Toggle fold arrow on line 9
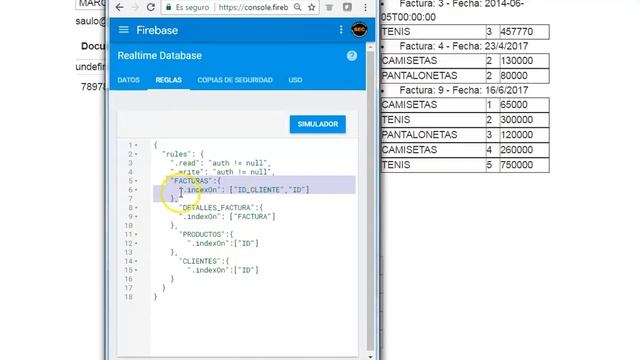 [x=136, y=217]
